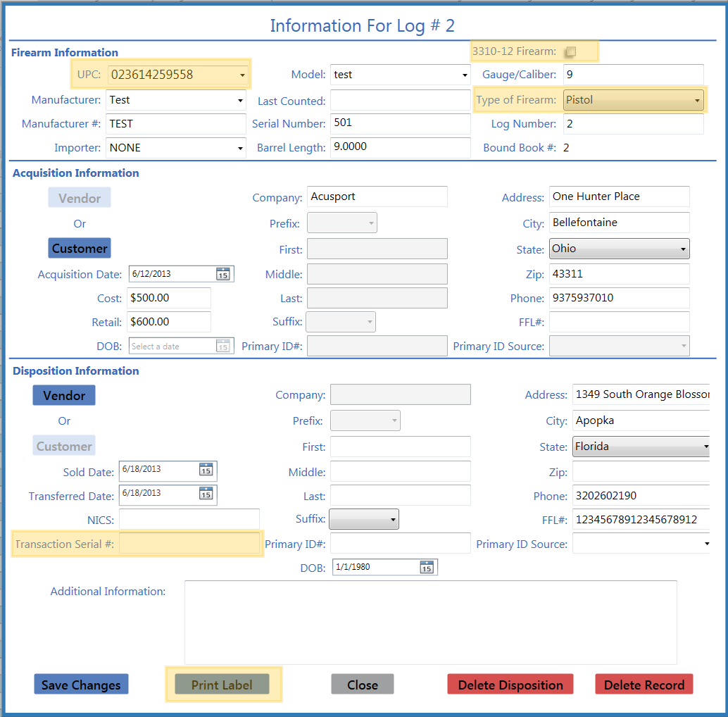The image size is (728, 717).
Task: Select Vendor in Acquisition Information
Action: coord(80,198)
